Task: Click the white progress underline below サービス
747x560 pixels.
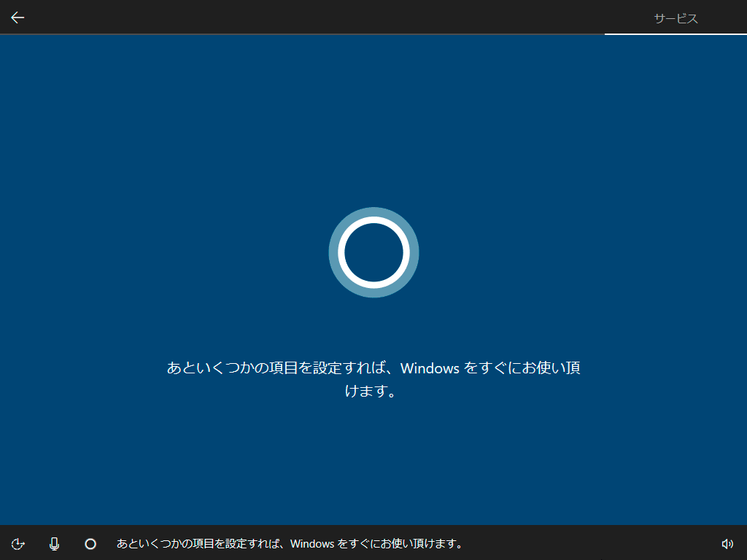Action: (676, 34)
